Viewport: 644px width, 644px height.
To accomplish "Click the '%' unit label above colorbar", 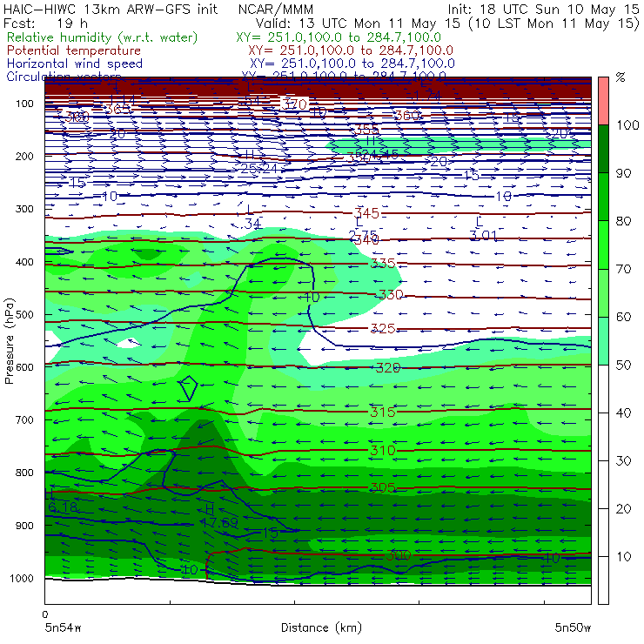I will point(621,77).
